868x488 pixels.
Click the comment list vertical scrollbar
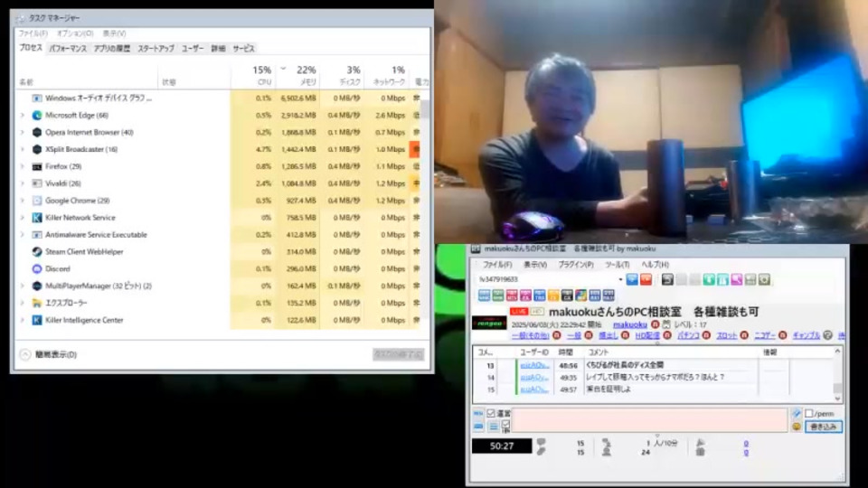pyautogui.click(x=837, y=375)
